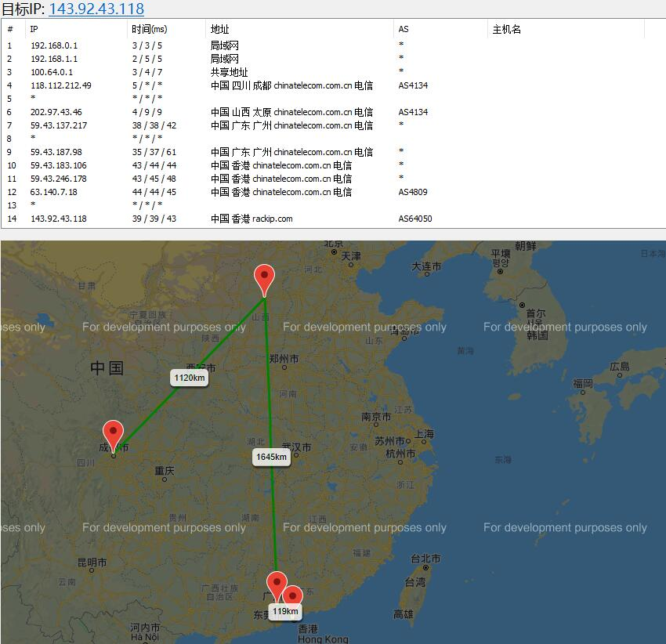Select hop 1 row 192.168.0.1
The height and width of the screenshot is (644, 666).
[x=333, y=45]
